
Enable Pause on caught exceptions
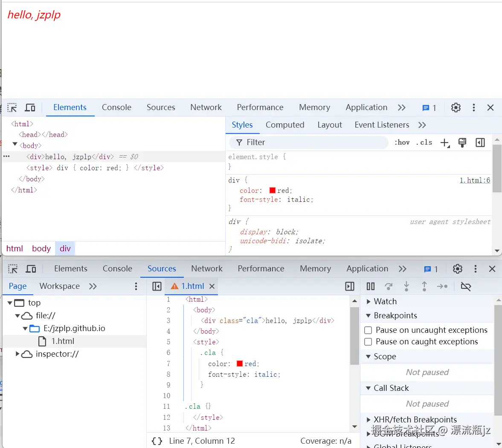[x=369, y=341]
